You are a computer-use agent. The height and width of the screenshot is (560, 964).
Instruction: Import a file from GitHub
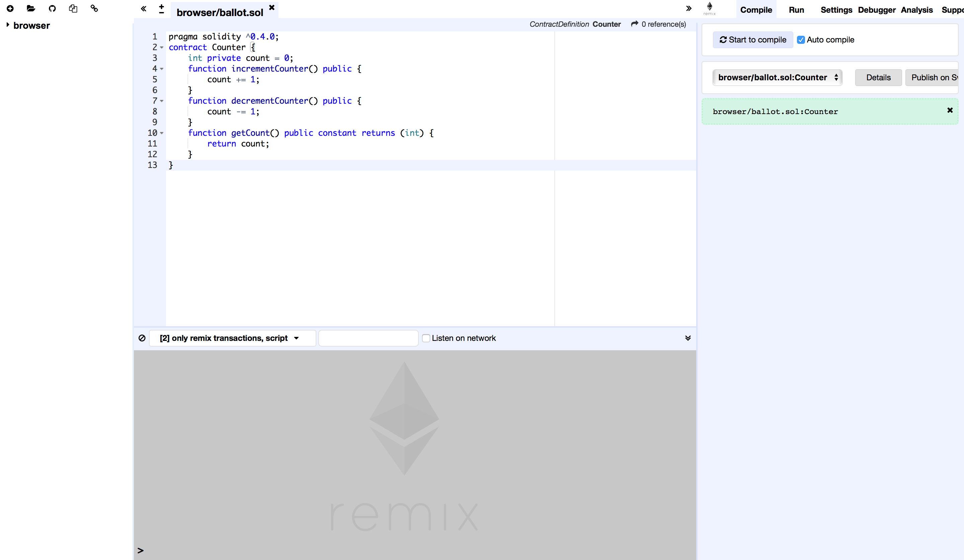coord(52,8)
